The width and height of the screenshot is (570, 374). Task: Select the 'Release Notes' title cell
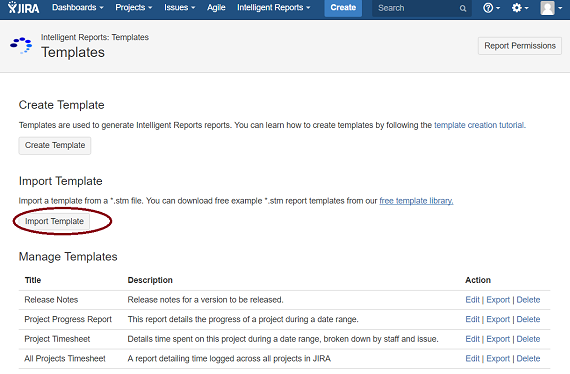coord(51,300)
